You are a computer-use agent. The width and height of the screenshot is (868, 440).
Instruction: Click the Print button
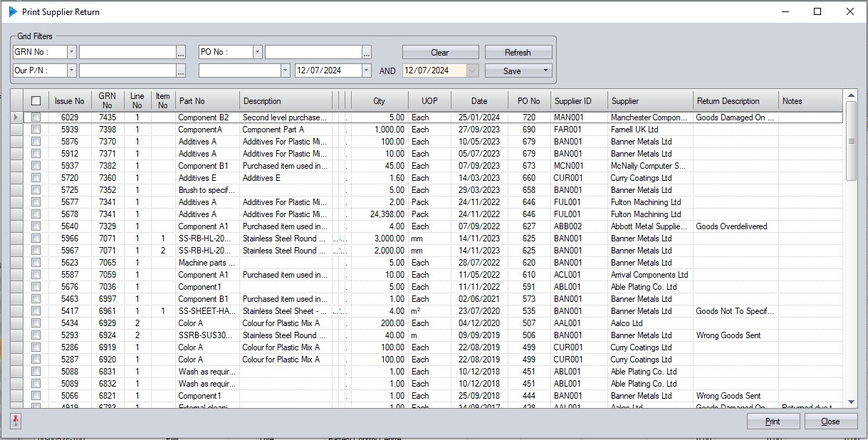coord(773,421)
